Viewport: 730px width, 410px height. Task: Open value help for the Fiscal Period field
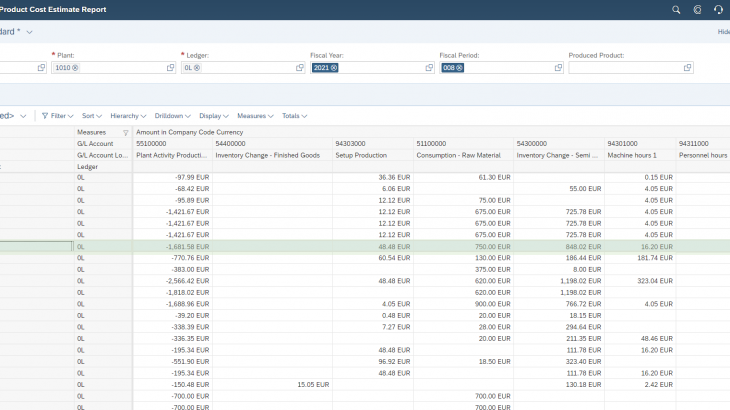click(x=558, y=68)
